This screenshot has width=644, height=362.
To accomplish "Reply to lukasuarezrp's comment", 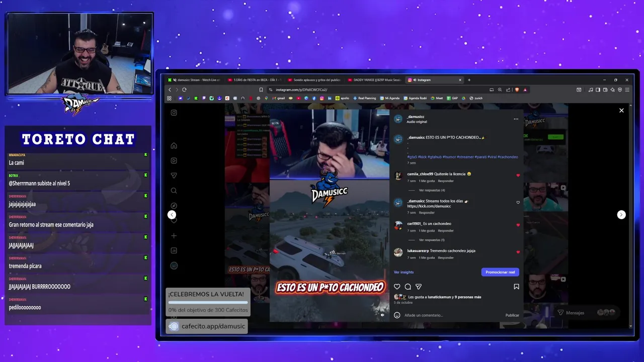I will tap(446, 258).
